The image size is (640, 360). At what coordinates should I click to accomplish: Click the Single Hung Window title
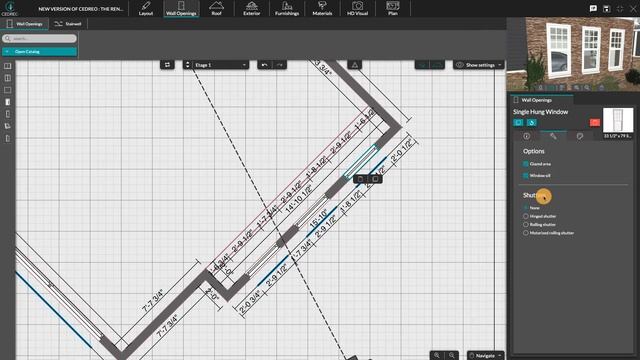pyautogui.click(x=540, y=112)
